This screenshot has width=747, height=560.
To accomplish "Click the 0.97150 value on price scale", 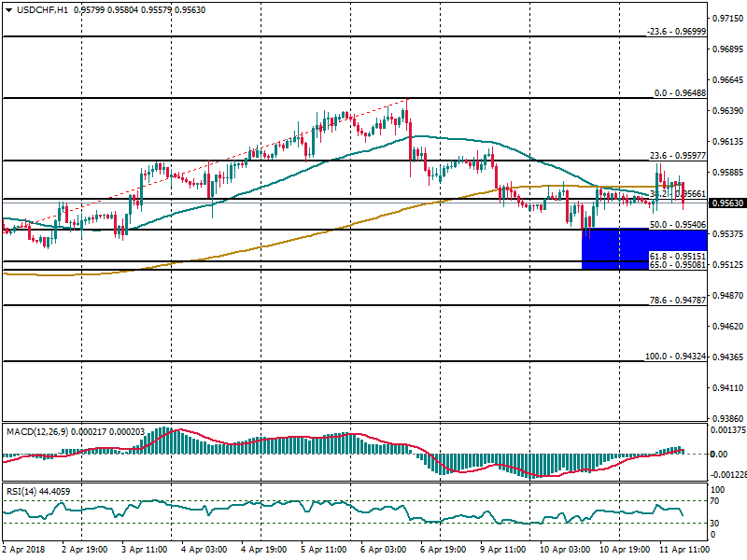I will click(726, 19).
